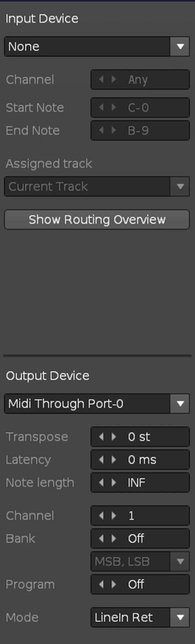Increase Transpose with the right arrow
195x644 pixels.
tap(113, 437)
